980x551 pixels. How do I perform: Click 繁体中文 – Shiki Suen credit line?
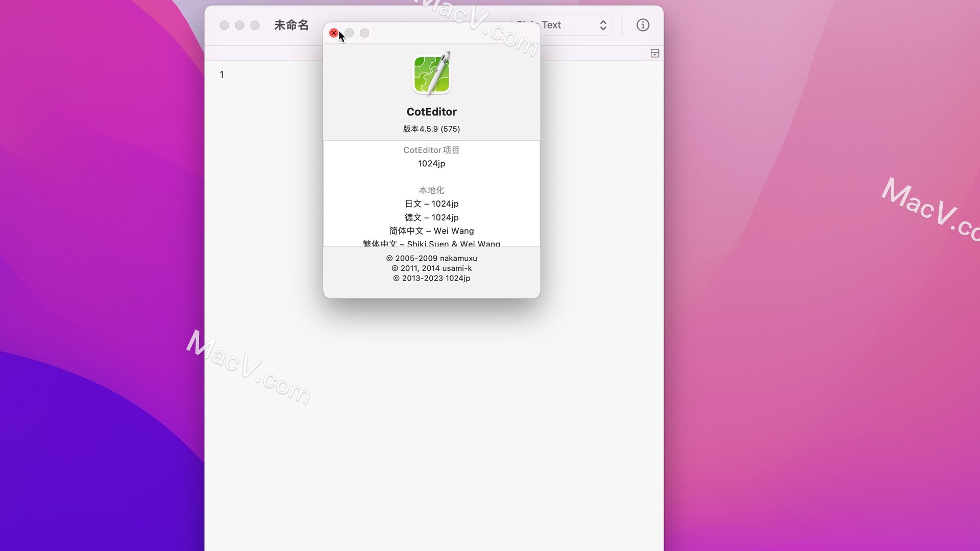[432, 243]
